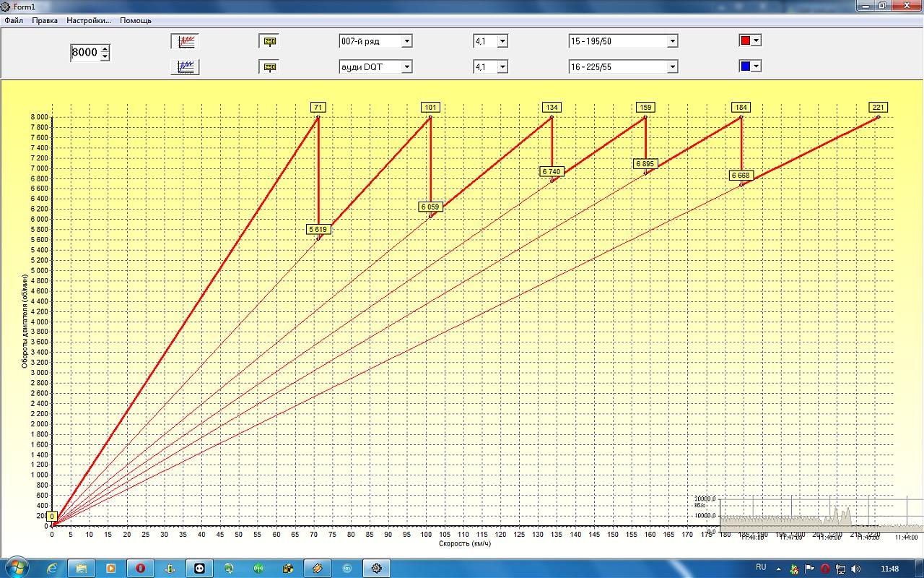Click the 159 km/h shift point label
924x578 pixels.
point(645,108)
